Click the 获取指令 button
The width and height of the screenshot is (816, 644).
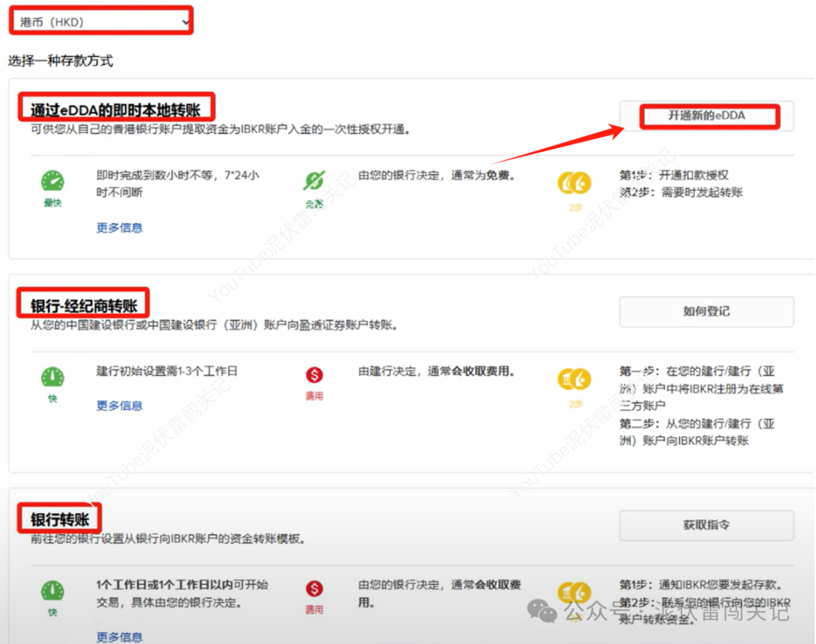coord(706,525)
